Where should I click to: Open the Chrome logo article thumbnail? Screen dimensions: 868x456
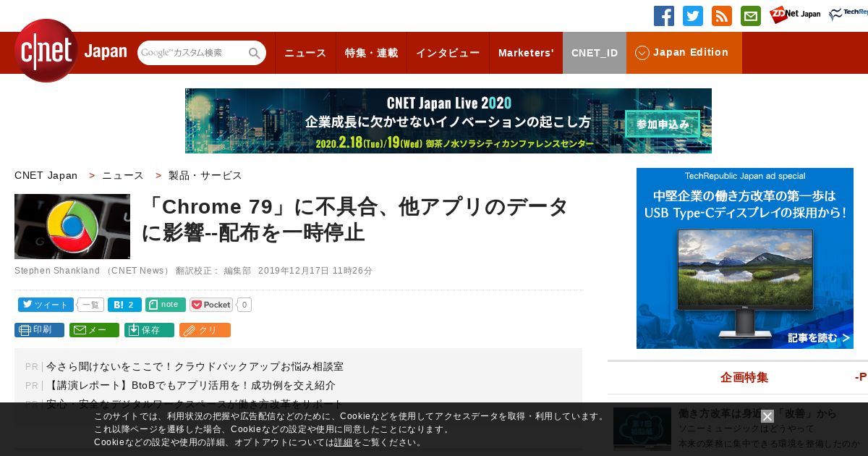click(x=72, y=227)
